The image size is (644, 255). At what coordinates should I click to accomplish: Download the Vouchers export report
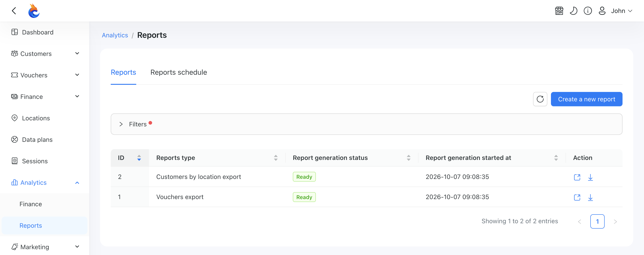[x=590, y=197]
